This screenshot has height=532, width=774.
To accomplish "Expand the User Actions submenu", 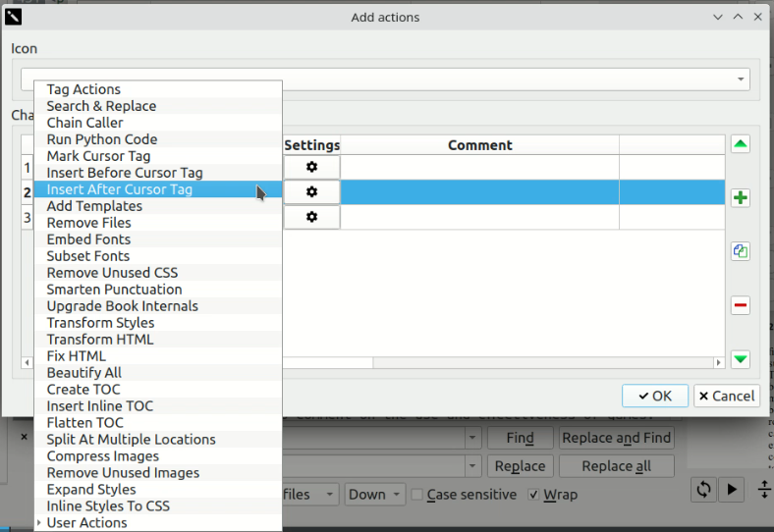I will pos(86,523).
